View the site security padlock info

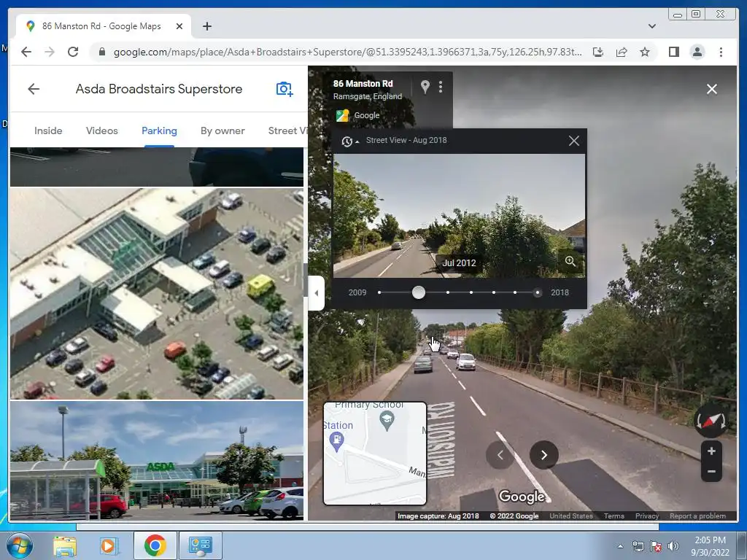tap(101, 52)
